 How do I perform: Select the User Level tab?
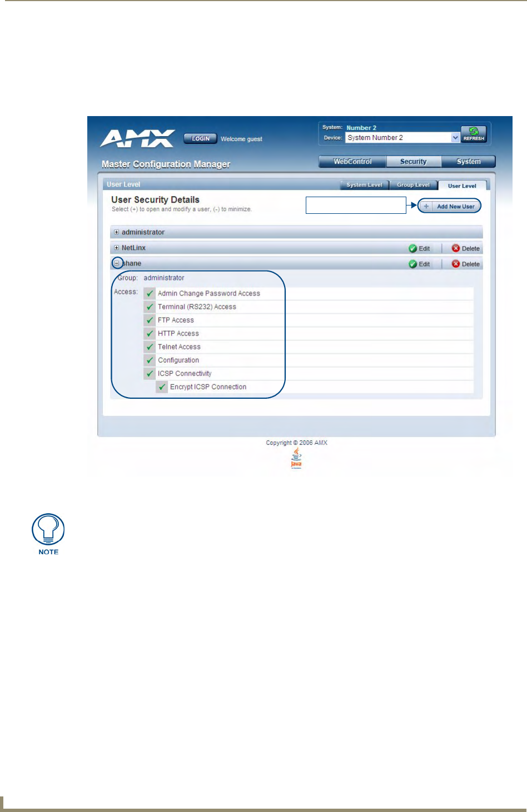(462, 186)
